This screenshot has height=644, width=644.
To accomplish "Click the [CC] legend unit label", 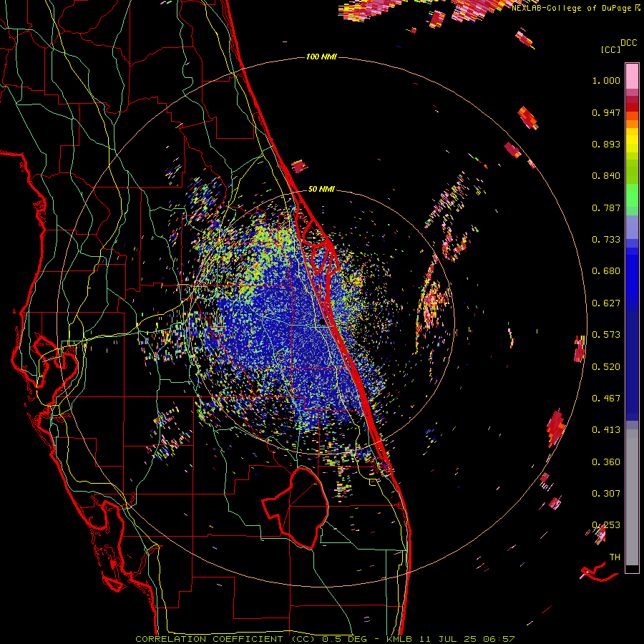I will (x=611, y=49).
